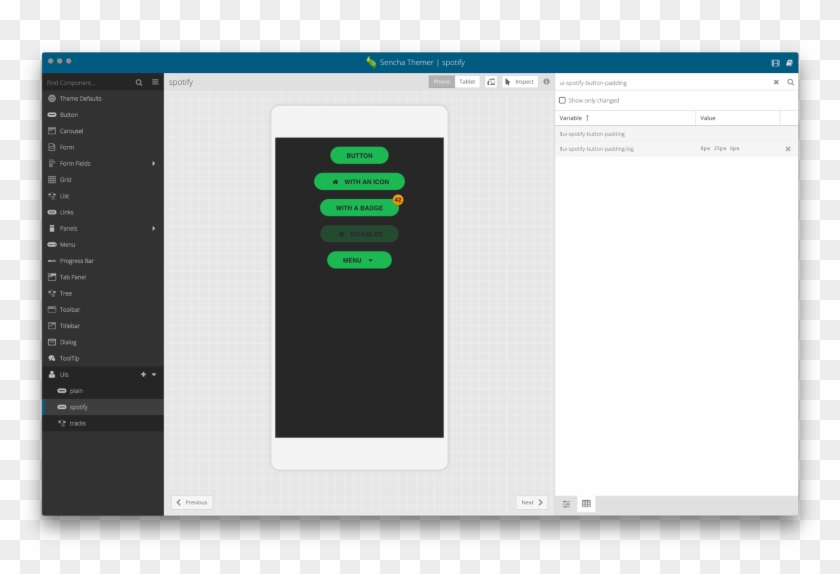
Task: Click the device orientation rotate icon
Action: [491, 82]
